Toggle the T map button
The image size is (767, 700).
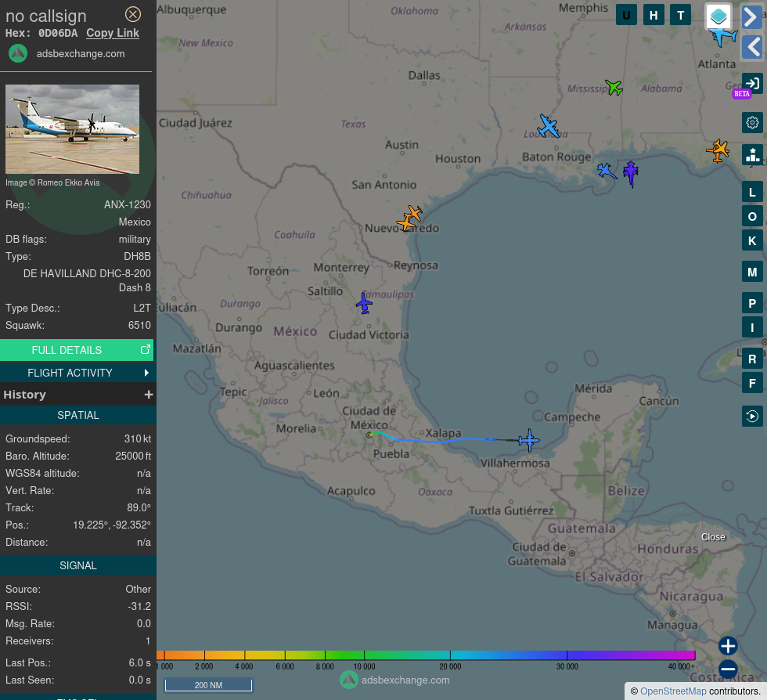[x=680, y=15]
